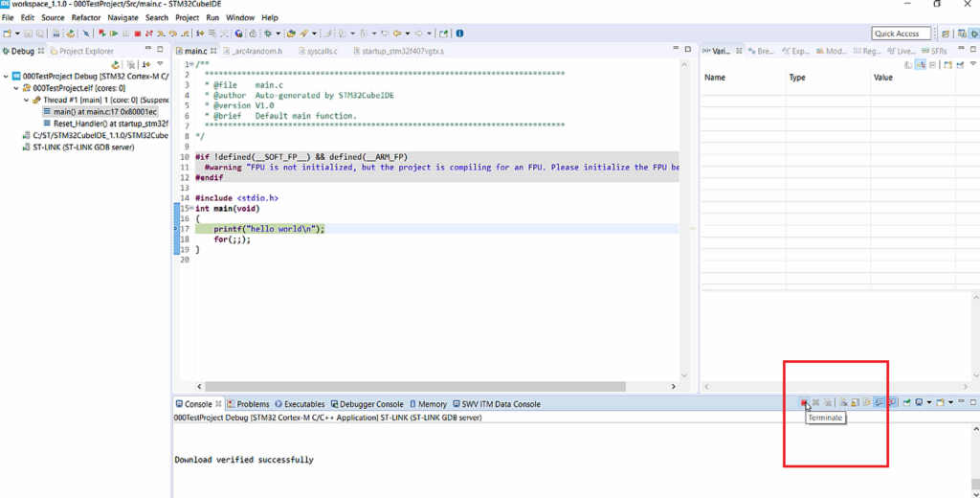
Task: Toggle Pin Console
Action: [906, 403]
